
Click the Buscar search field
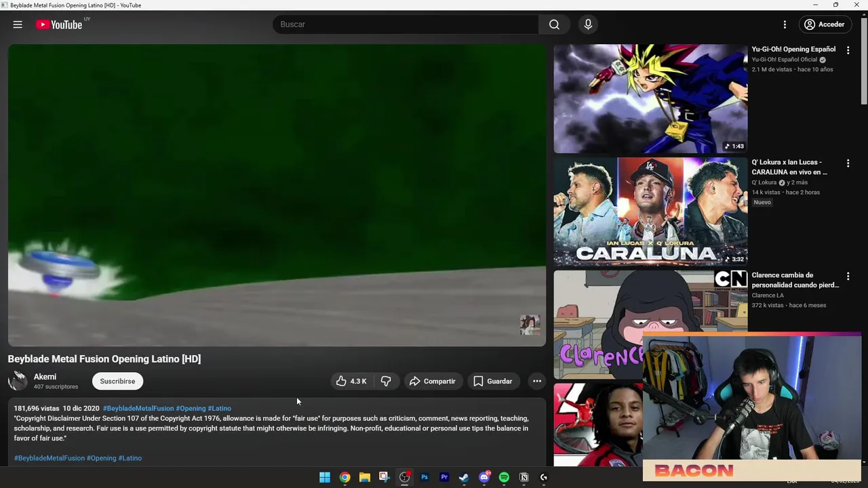406,24
